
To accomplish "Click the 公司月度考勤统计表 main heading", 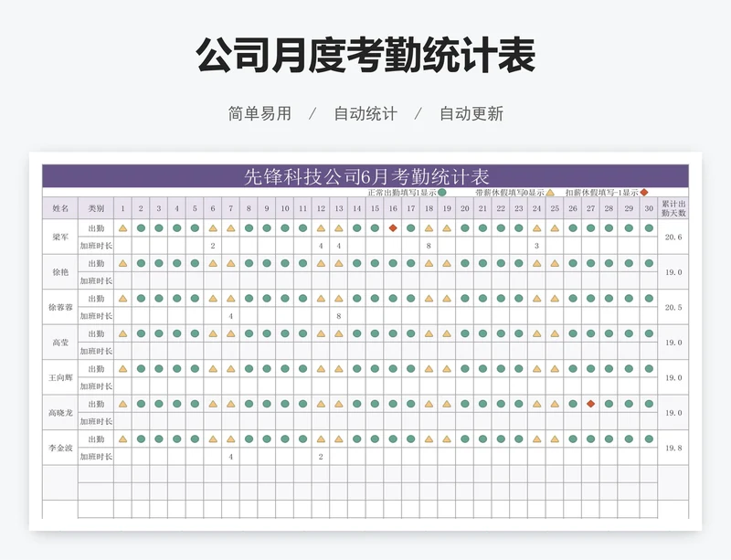I will [365, 55].
